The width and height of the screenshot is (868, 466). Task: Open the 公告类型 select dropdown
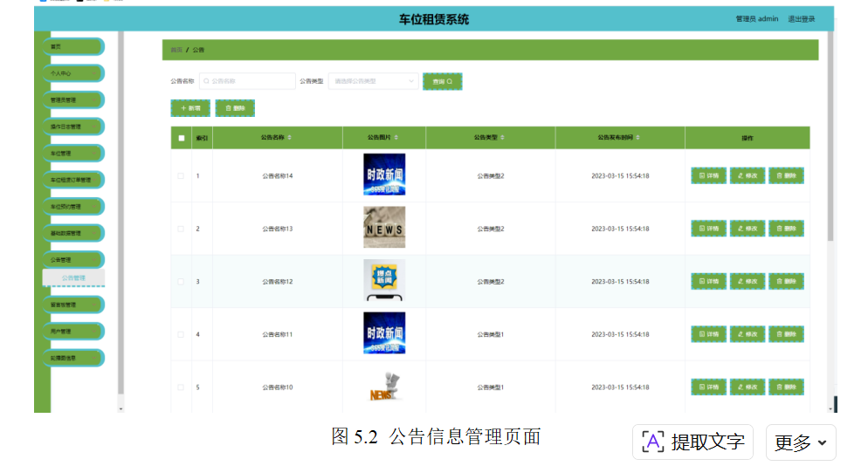point(374,81)
